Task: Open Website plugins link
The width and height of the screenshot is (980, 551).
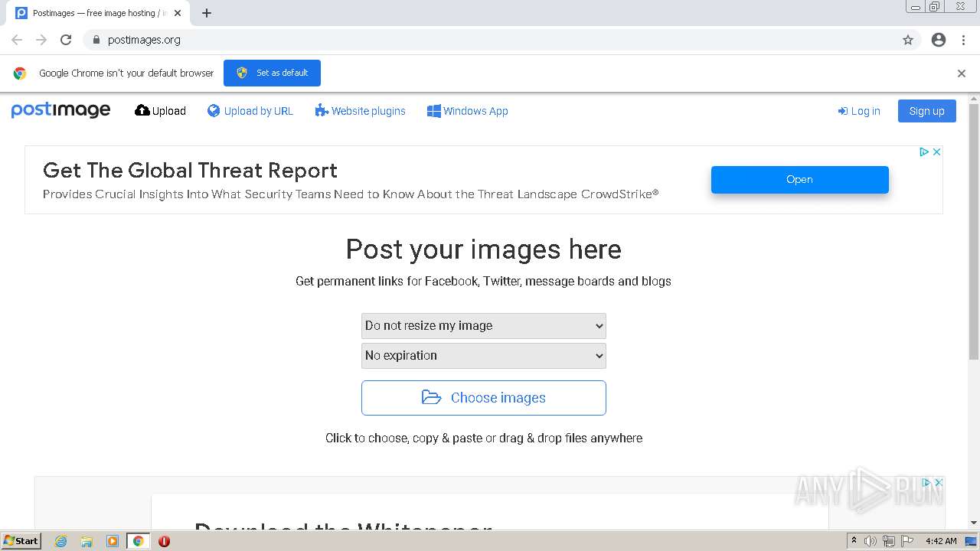Action: coord(360,111)
